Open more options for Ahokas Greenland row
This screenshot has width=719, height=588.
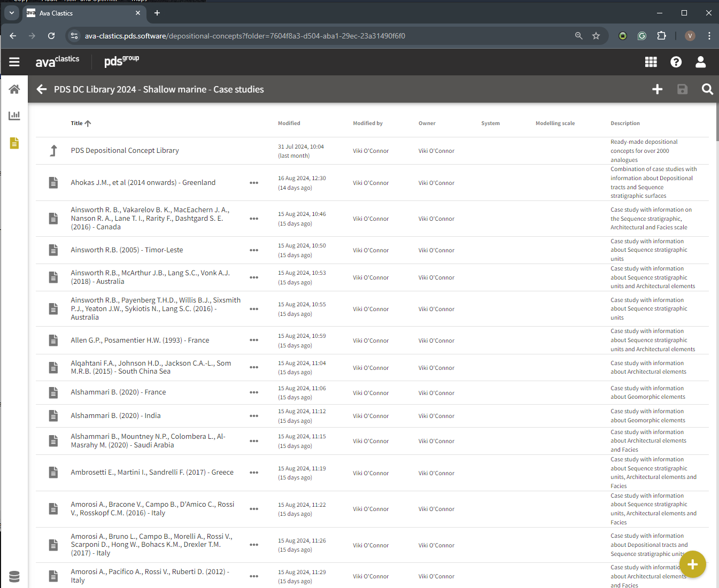point(254,183)
